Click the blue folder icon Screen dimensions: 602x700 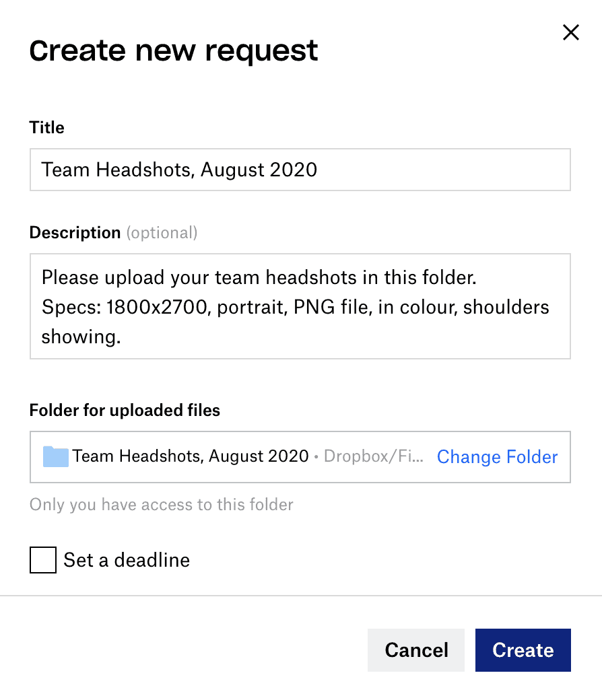[x=55, y=457]
